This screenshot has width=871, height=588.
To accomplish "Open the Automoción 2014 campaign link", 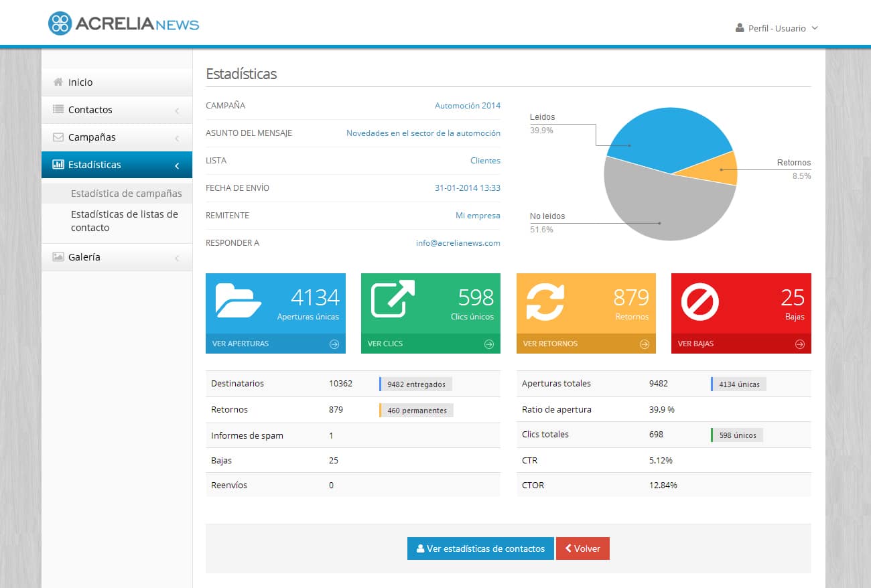I will (467, 106).
